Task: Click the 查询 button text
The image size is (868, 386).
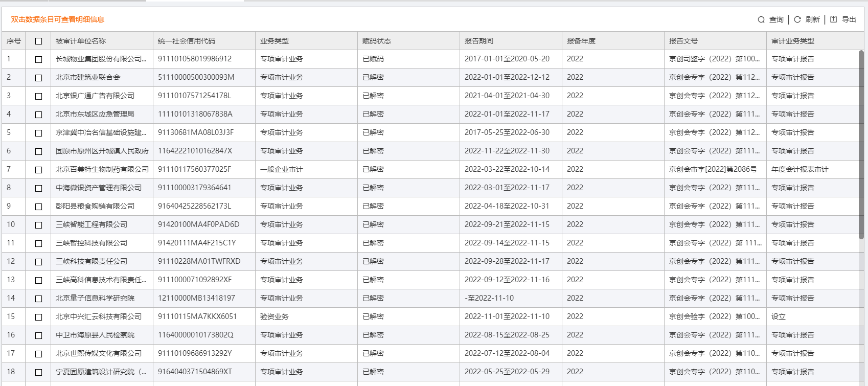Action: tap(776, 20)
